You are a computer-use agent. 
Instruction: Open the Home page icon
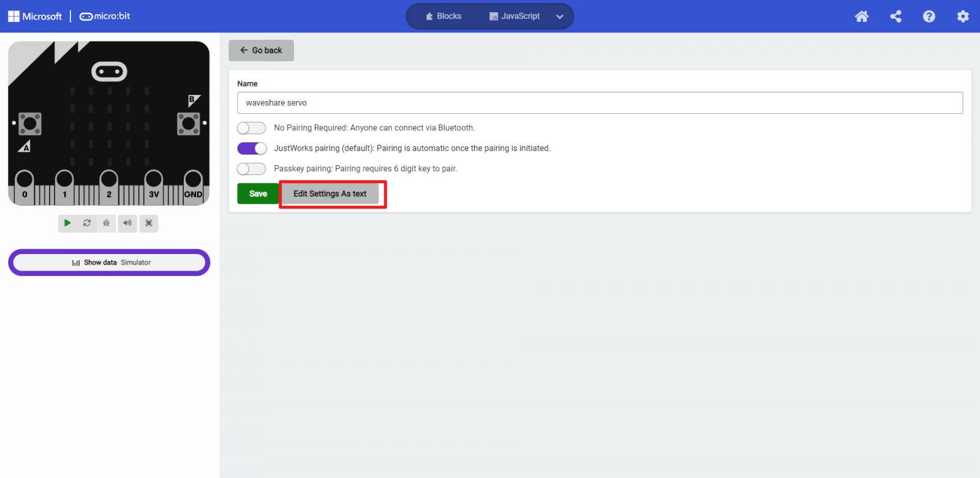pyautogui.click(x=861, y=17)
